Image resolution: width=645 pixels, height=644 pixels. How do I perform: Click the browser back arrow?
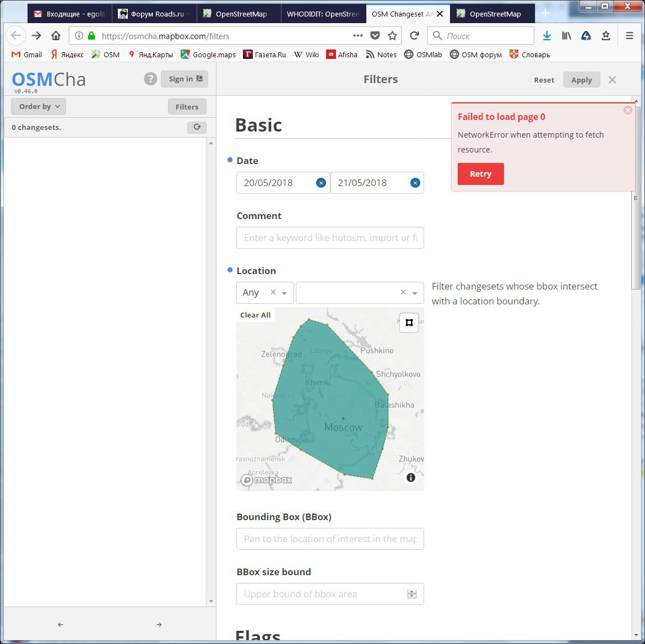coord(16,36)
